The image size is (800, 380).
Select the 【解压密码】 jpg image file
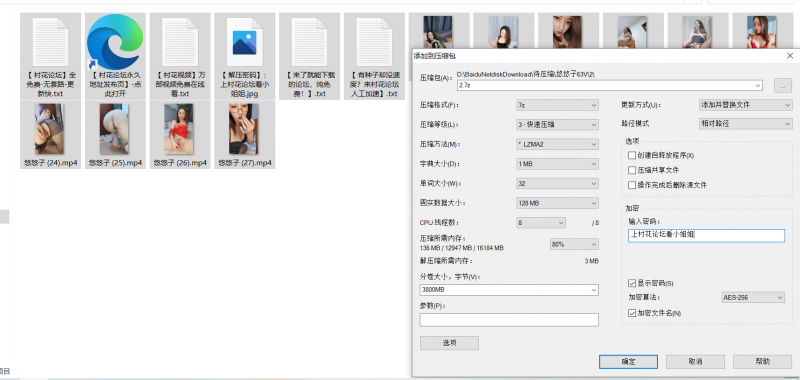tap(244, 56)
